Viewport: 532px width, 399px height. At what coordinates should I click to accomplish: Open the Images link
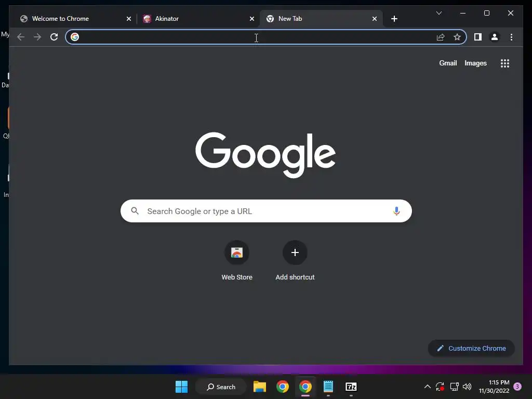pos(475,63)
